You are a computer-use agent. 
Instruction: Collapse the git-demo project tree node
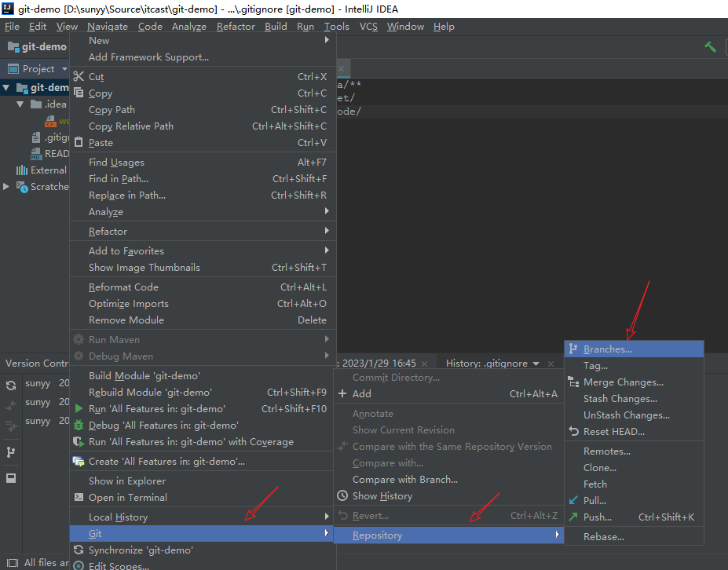click(x=6, y=87)
